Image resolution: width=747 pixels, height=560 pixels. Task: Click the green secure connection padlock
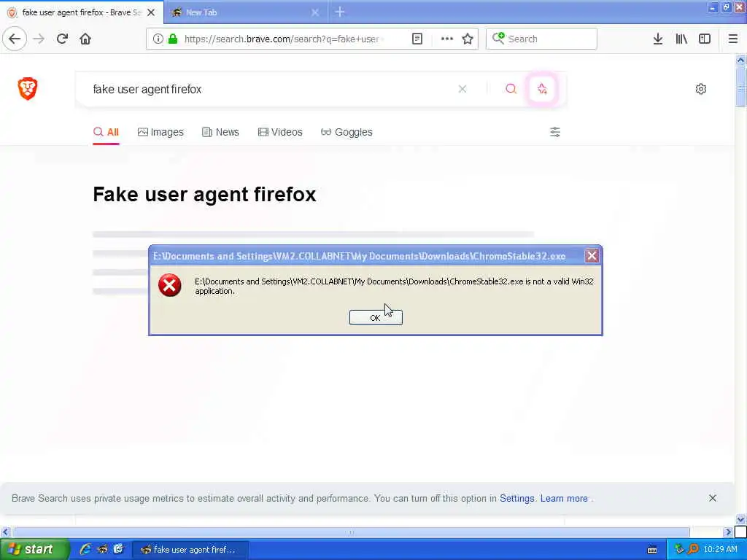pos(172,39)
